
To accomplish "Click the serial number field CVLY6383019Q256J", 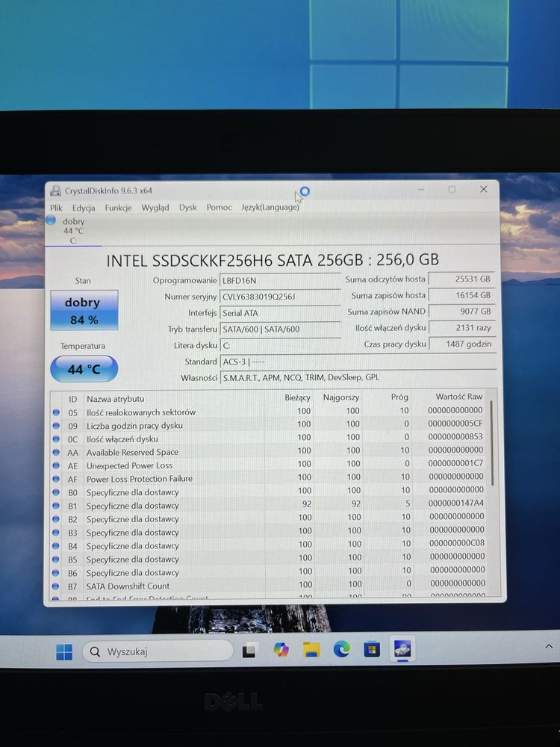I will click(x=280, y=297).
